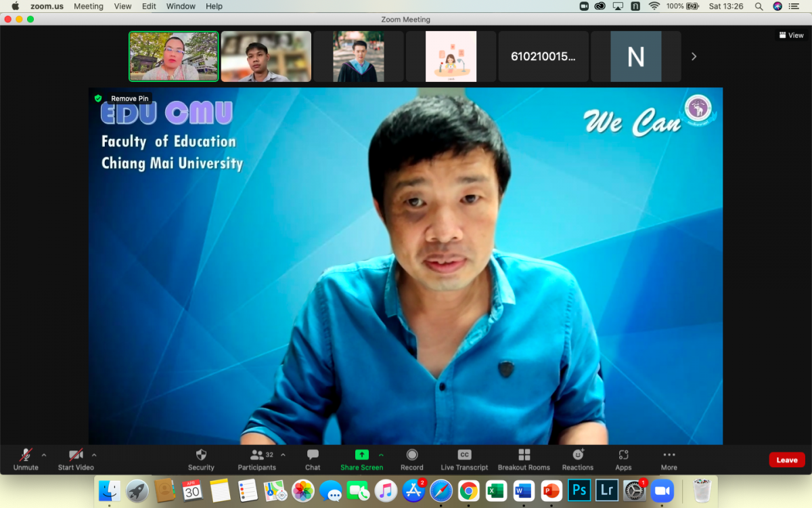Select the cartoon illustration participant tile

tap(451, 57)
